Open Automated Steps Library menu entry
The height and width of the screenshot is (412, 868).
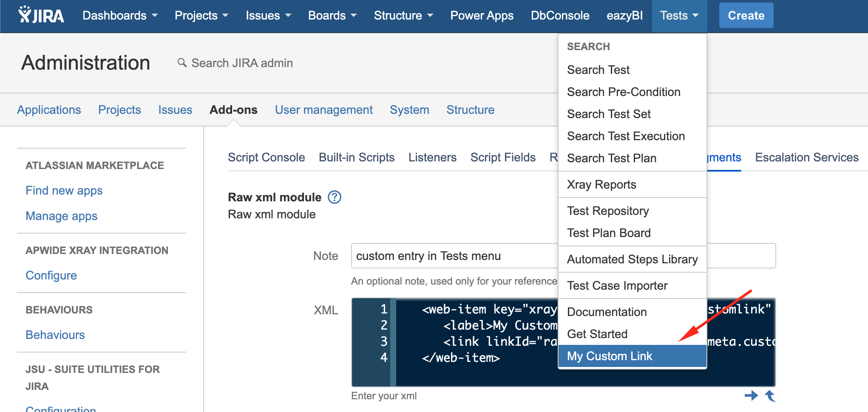[633, 259]
